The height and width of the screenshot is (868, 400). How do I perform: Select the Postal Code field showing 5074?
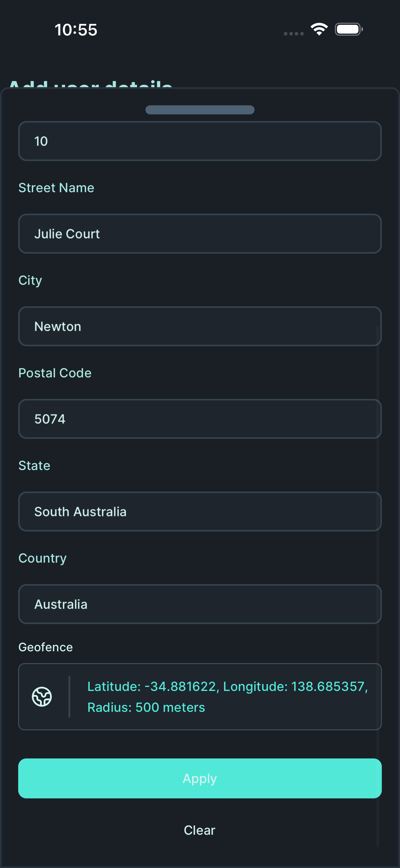[x=200, y=419]
